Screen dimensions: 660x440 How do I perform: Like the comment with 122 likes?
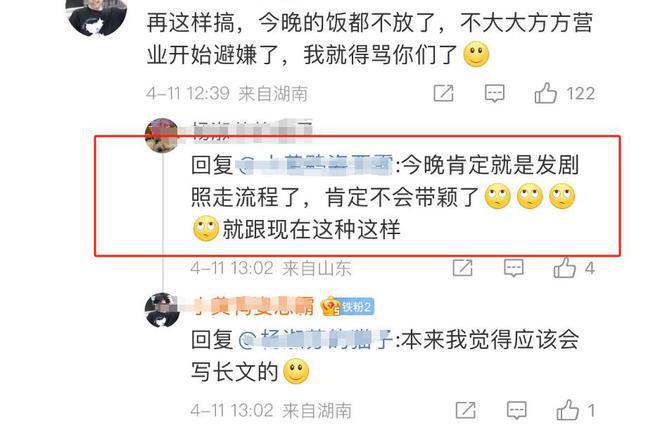click(546, 93)
